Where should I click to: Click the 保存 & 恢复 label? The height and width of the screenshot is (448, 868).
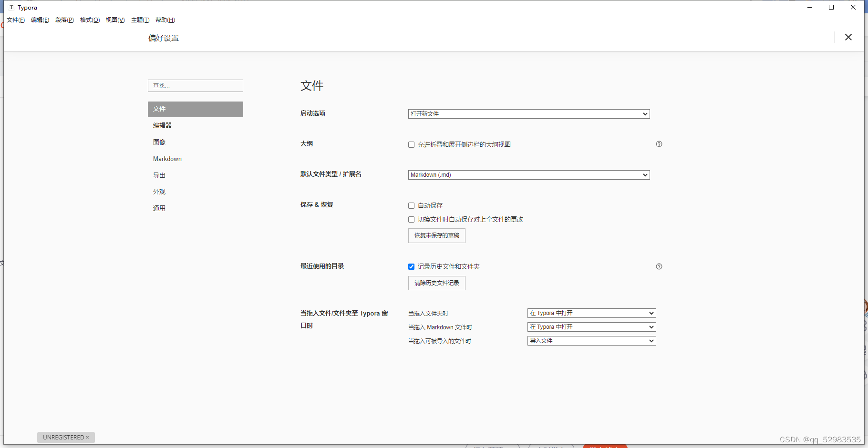317,205
